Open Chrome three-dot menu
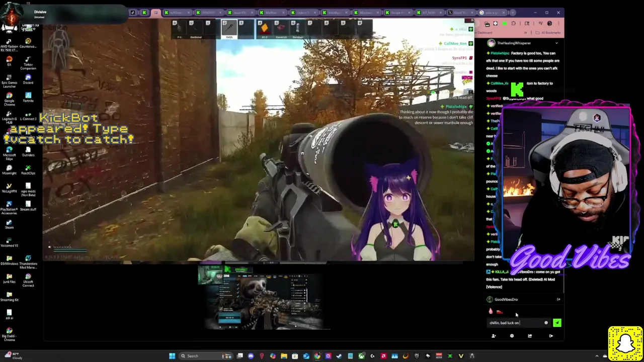Screen dimensions: 644x362 pyautogui.click(x=558, y=23)
